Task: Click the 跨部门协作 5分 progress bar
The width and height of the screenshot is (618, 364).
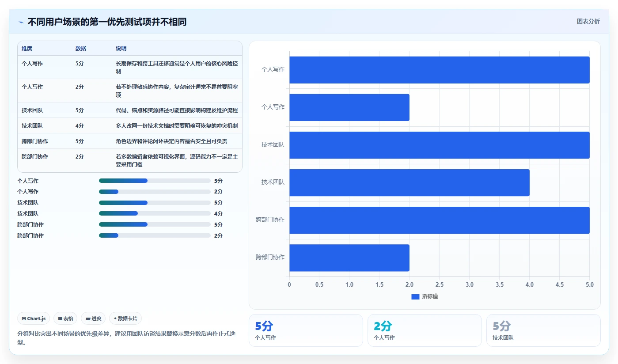Action: (155, 224)
